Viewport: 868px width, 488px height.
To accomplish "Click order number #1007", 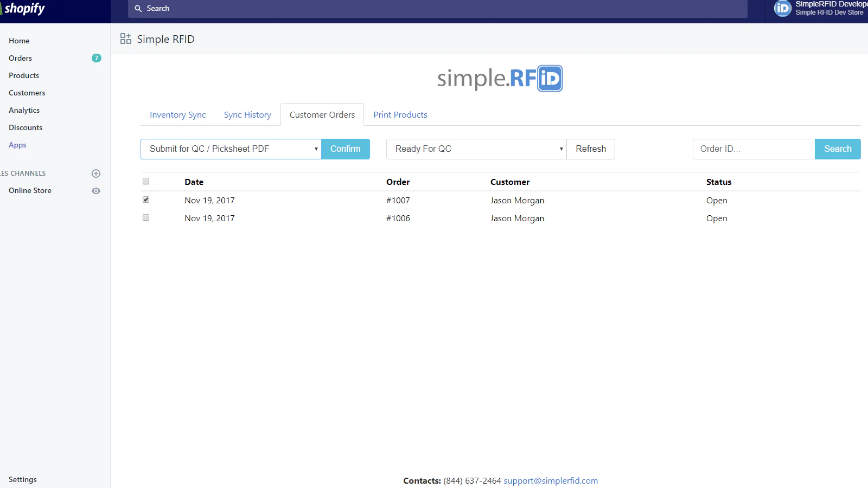I will click(x=398, y=201).
